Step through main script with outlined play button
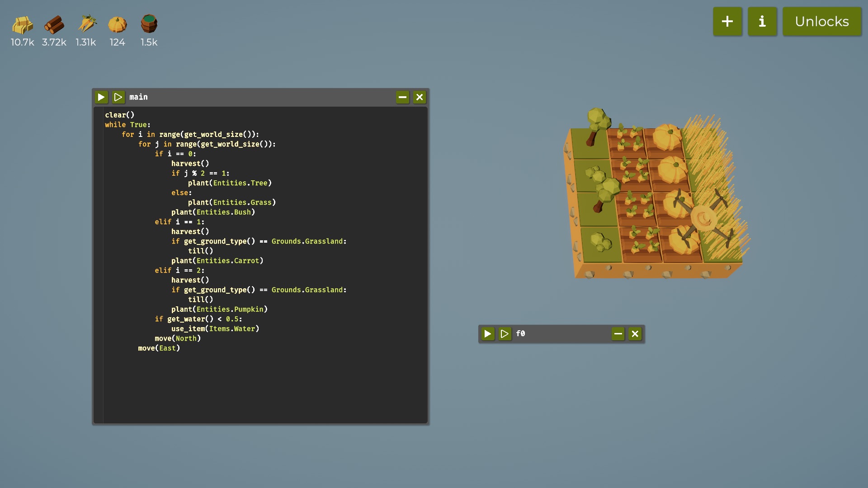The width and height of the screenshot is (868, 488). (x=118, y=97)
